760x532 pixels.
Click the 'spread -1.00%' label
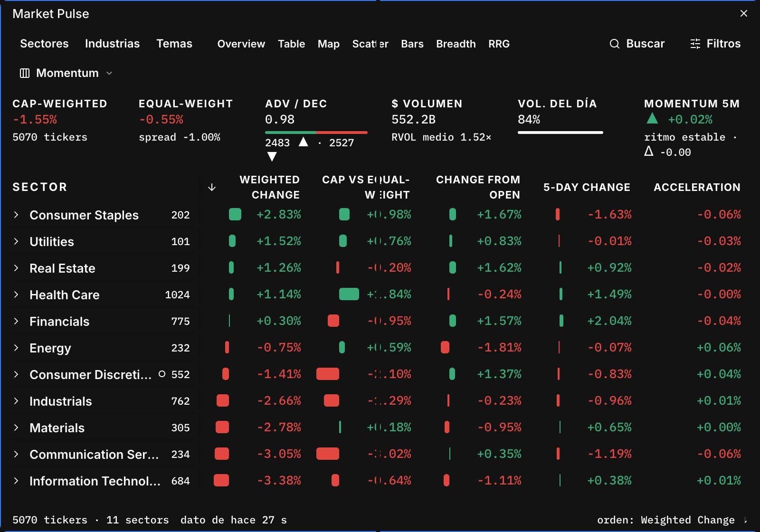(180, 137)
